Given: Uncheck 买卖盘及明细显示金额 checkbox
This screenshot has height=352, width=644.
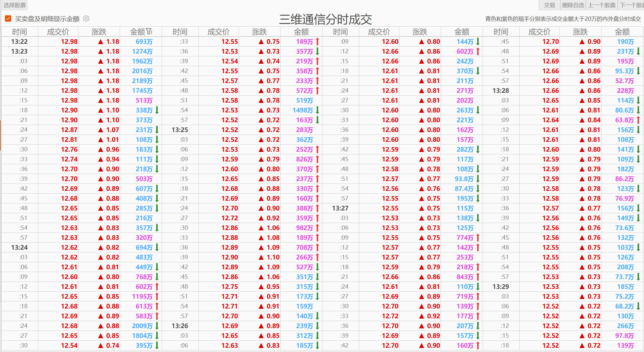Looking at the screenshot, I should [x=8, y=19].
